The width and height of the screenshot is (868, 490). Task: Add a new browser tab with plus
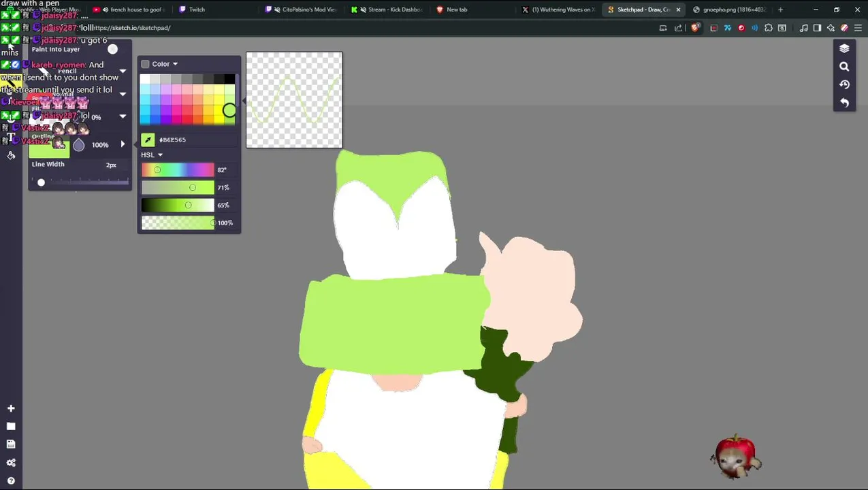tap(780, 10)
